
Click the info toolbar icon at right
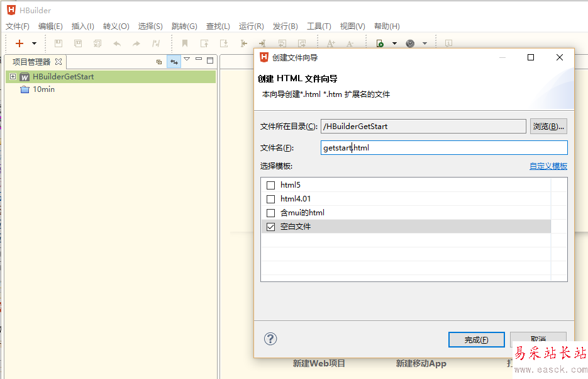(x=448, y=43)
